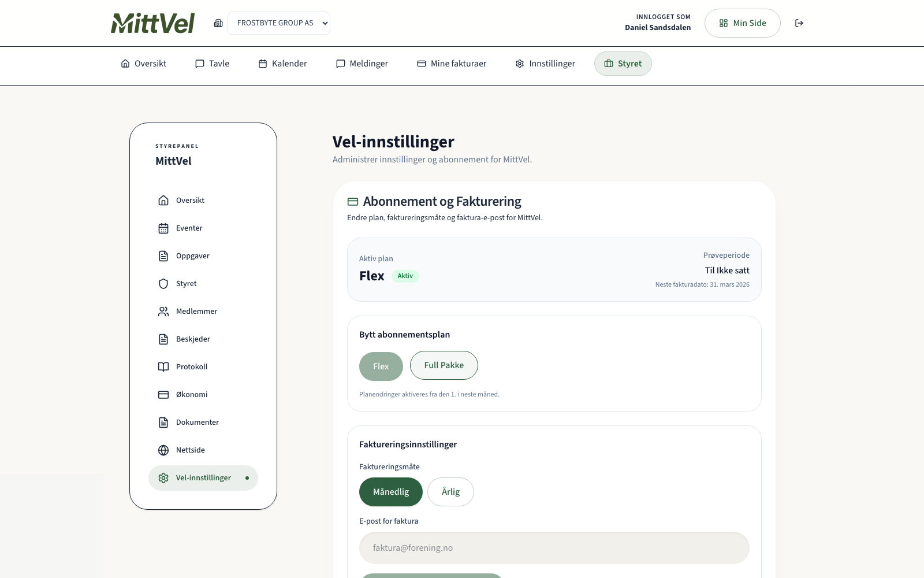Select Månedlig billing method

[x=391, y=492]
